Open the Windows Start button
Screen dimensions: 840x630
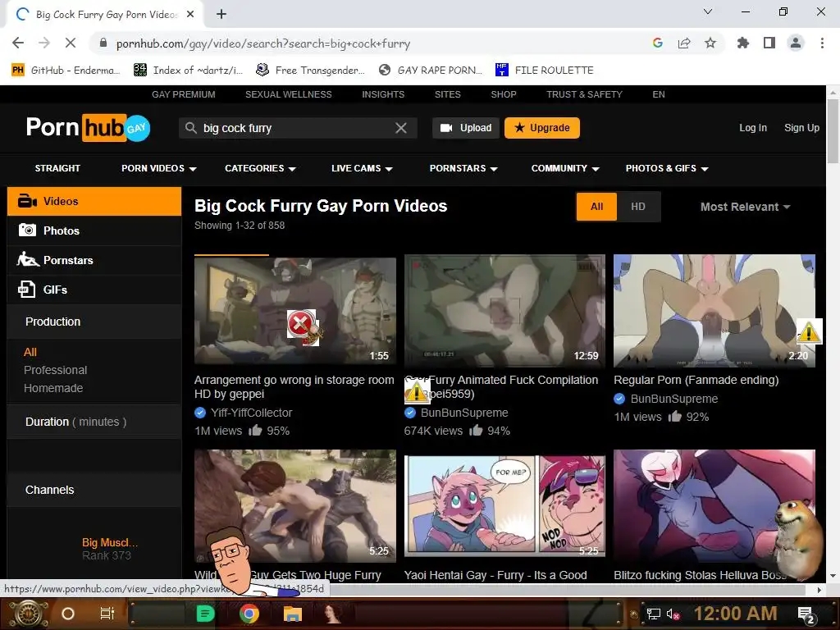(x=28, y=614)
